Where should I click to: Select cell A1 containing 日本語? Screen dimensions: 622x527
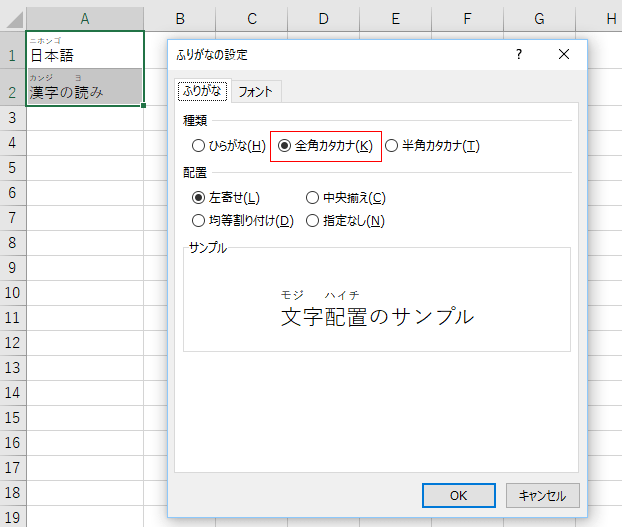[x=84, y=50]
